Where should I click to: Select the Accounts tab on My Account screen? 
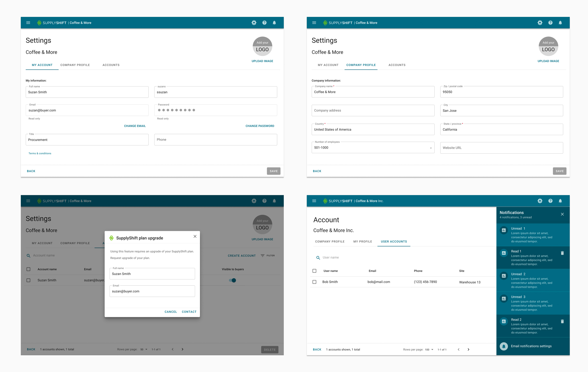click(x=111, y=65)
